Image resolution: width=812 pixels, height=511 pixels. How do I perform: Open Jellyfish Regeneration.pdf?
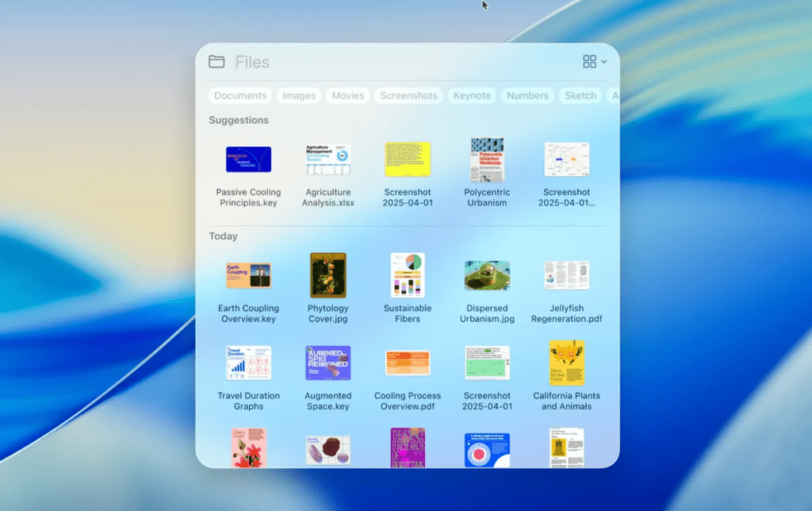(x=566, y=292)
